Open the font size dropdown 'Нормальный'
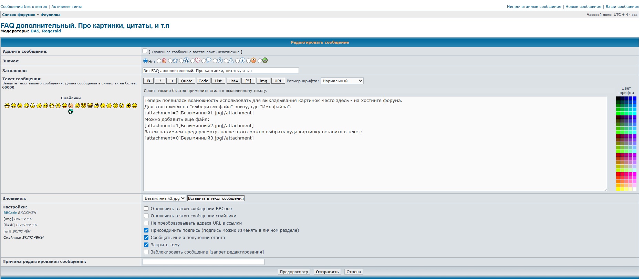Screen dimensions: 644x279 coord(342,81)
